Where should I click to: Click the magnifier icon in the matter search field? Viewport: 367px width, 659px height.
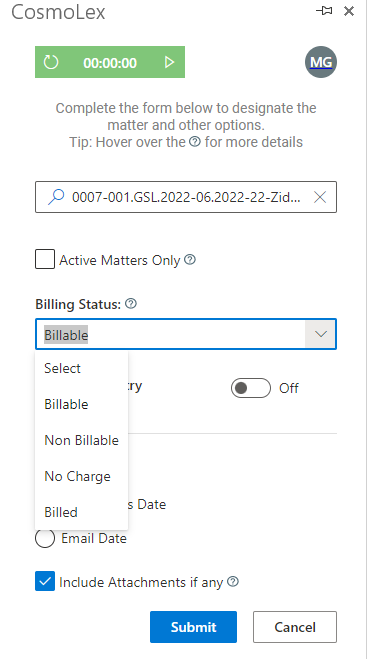[56, 197]
